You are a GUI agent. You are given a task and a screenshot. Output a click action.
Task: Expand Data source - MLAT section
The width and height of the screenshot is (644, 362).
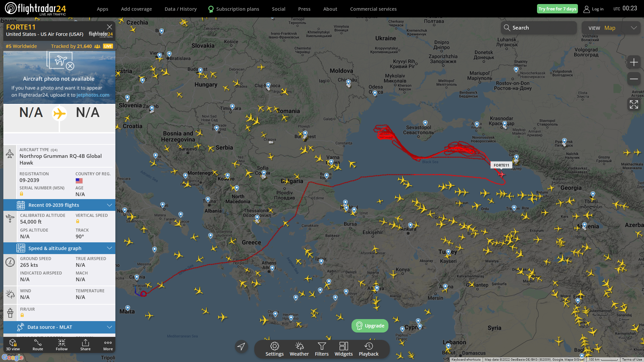[59, 327]
